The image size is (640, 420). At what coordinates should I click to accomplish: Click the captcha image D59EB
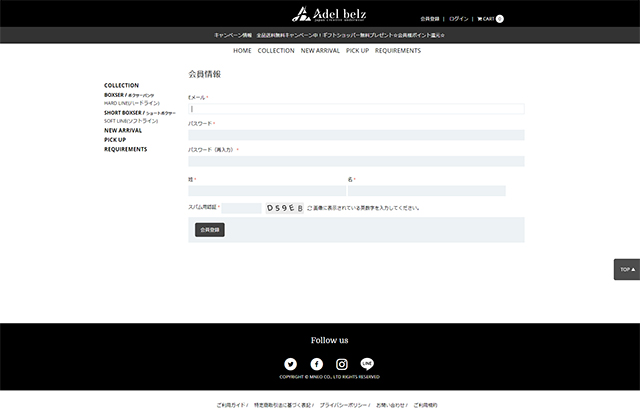[x=284, y=208]
